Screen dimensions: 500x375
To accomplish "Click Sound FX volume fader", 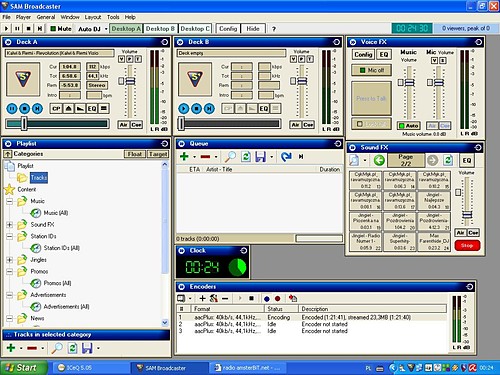I will [467, 214].
